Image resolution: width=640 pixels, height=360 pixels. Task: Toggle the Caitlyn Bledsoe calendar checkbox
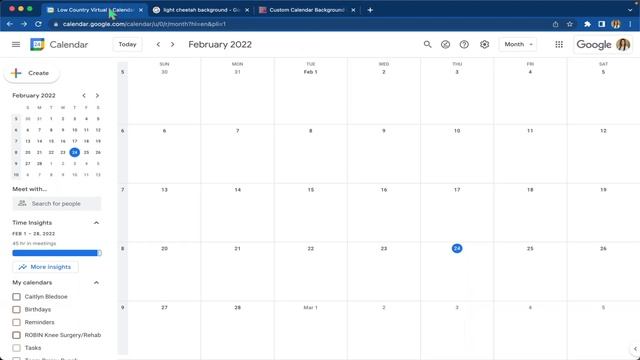[16, 297]
